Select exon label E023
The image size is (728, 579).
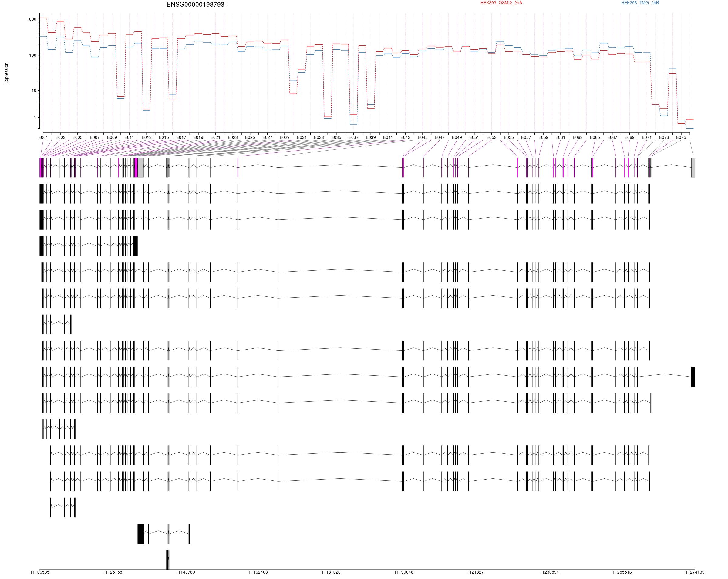(x=233, y=137)
